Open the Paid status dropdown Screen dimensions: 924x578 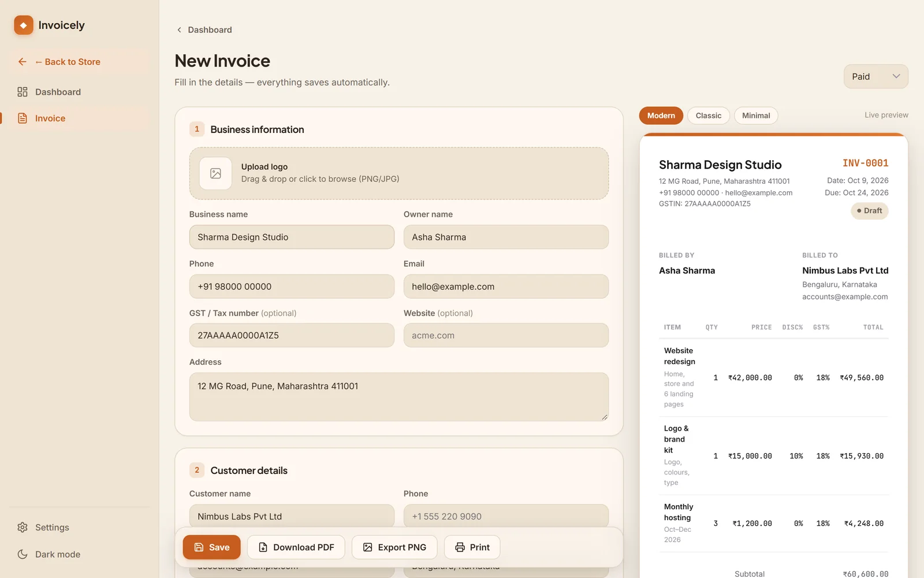[875, 76]
